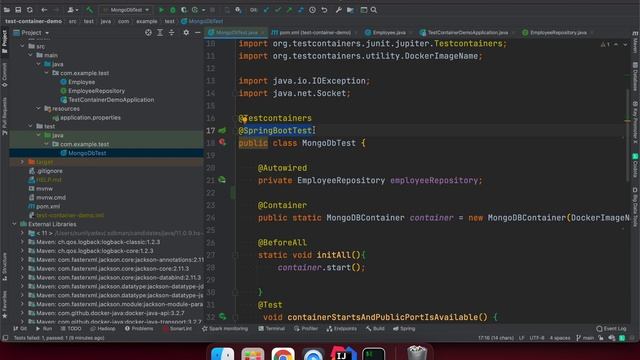
Task: Open the Terminal tool window tab
Action: click(272, 329)
